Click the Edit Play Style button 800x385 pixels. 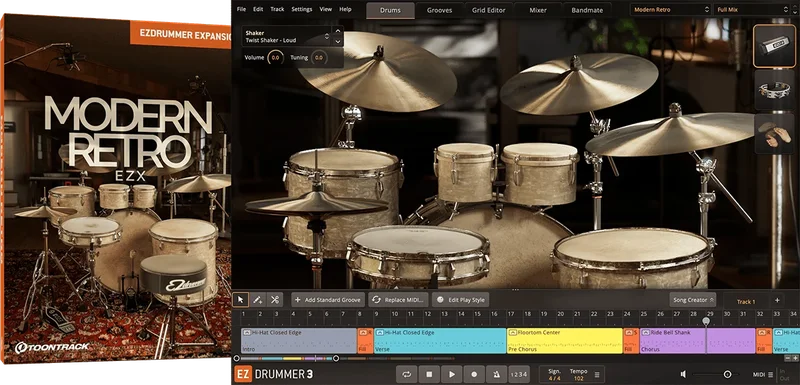461,300
